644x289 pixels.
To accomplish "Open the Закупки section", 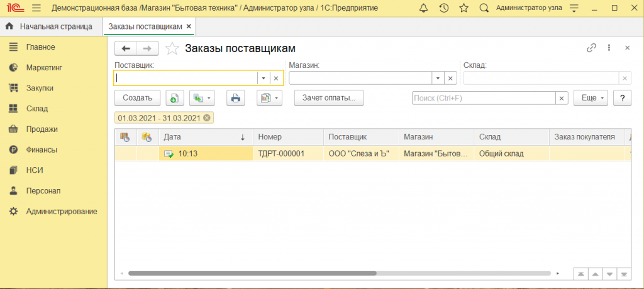I will click(39, 88).
